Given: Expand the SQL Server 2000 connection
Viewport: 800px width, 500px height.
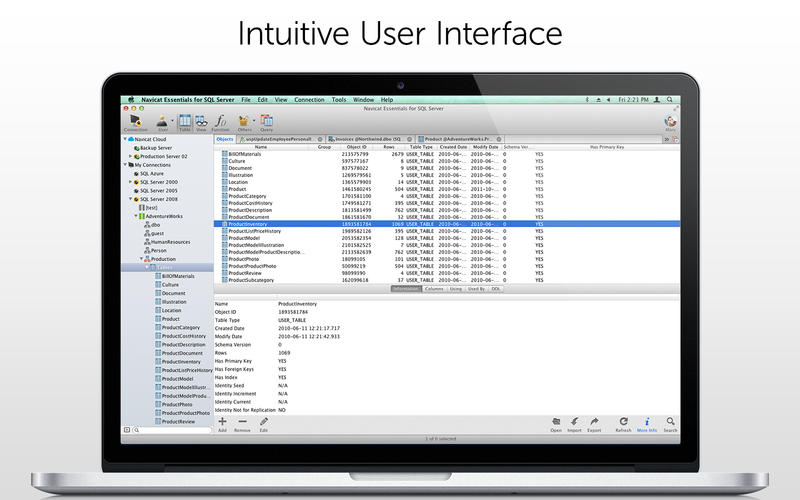Looking at the screenshot, I should coord(131,182).
